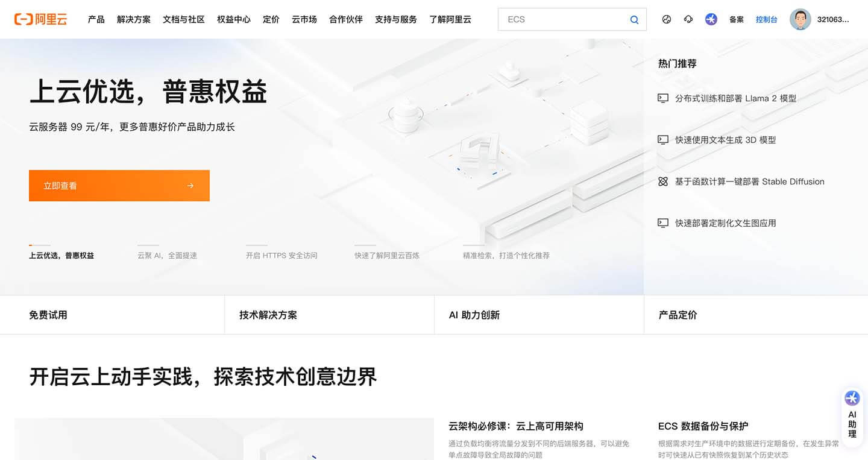
Task: Click the 云服务器 99 元/年 subtitle text
Action: pos(132,127)
